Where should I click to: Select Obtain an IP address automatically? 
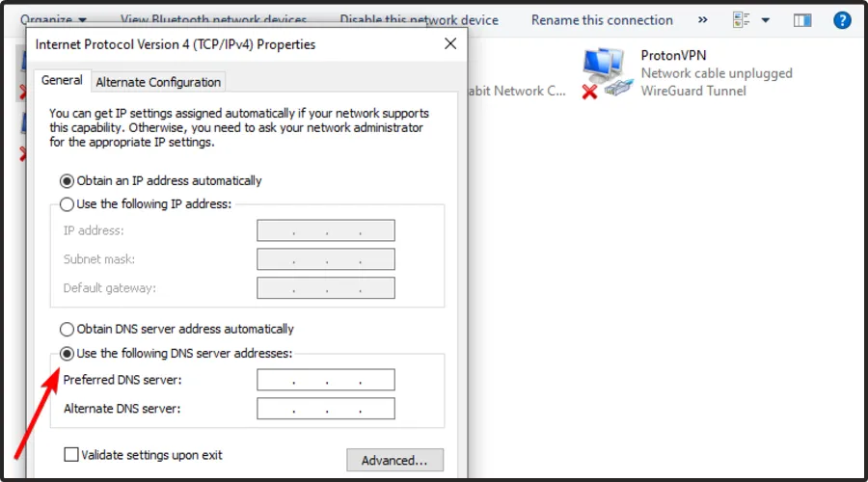(68, 180)
